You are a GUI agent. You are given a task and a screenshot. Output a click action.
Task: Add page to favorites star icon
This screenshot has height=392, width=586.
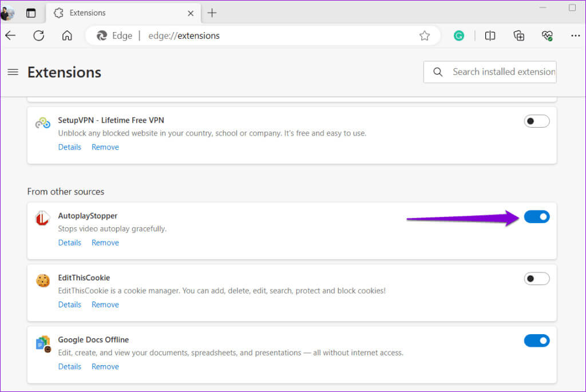tap(425, 36)
